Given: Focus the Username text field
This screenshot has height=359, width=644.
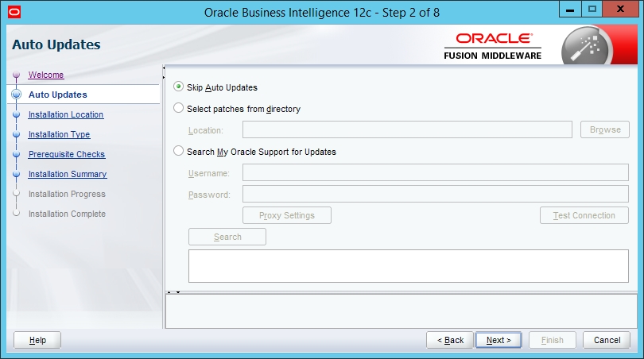Looking at the screenshot, I should click(436, 172).
